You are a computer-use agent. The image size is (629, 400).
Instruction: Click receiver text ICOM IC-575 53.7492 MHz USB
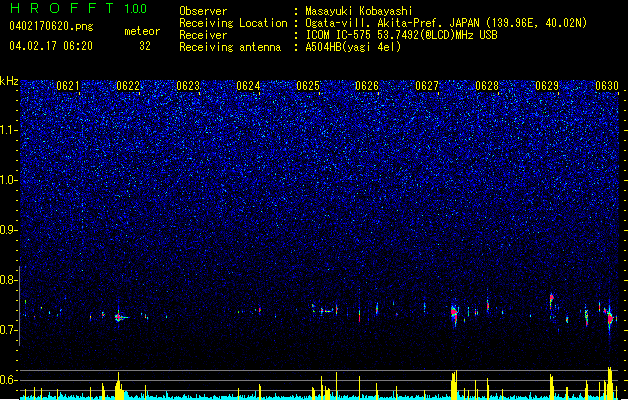402,35
